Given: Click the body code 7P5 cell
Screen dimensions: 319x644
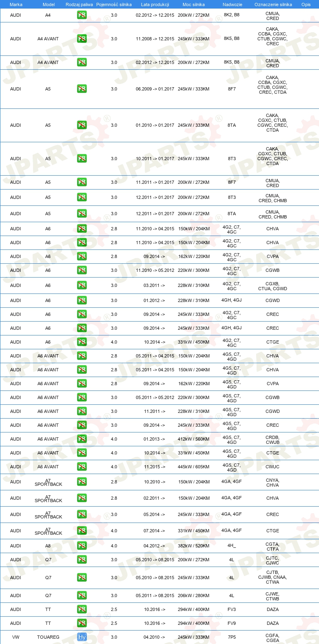Looking at the screenshot, I should coord(232,637).
